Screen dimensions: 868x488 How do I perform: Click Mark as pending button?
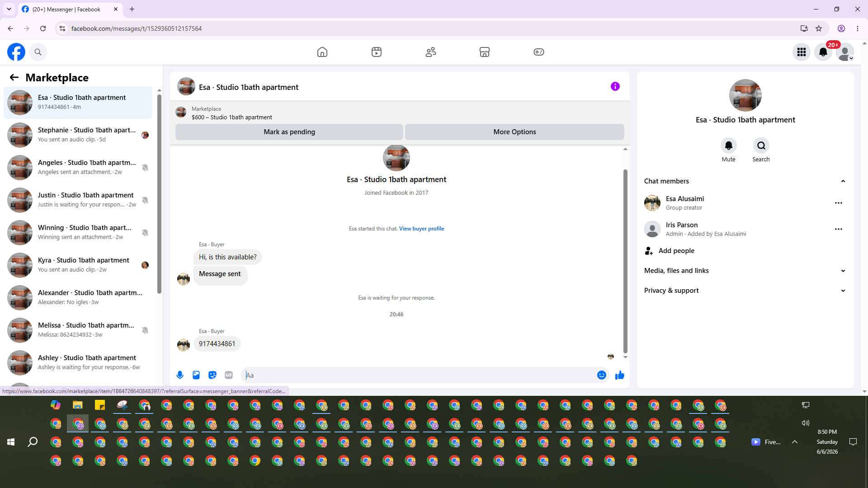[289, 132]
